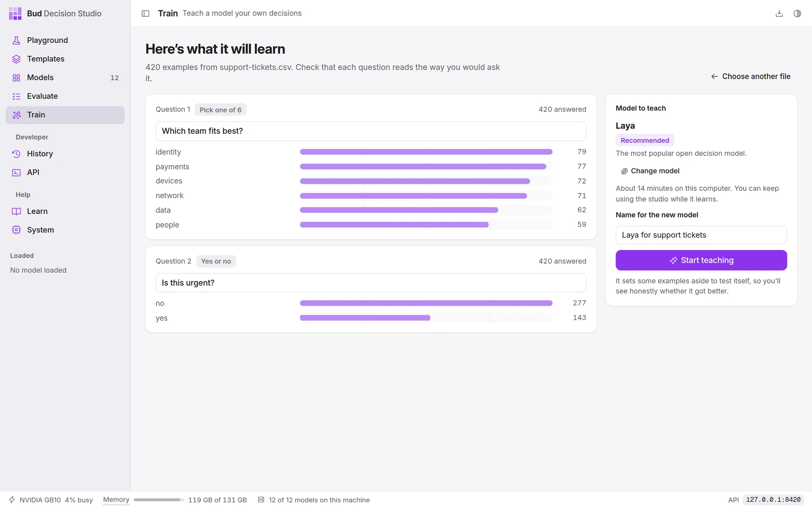Viewport: 812px width, 508px height.
Task: Click the identity answer bar
Action: [x=426, y=152]
